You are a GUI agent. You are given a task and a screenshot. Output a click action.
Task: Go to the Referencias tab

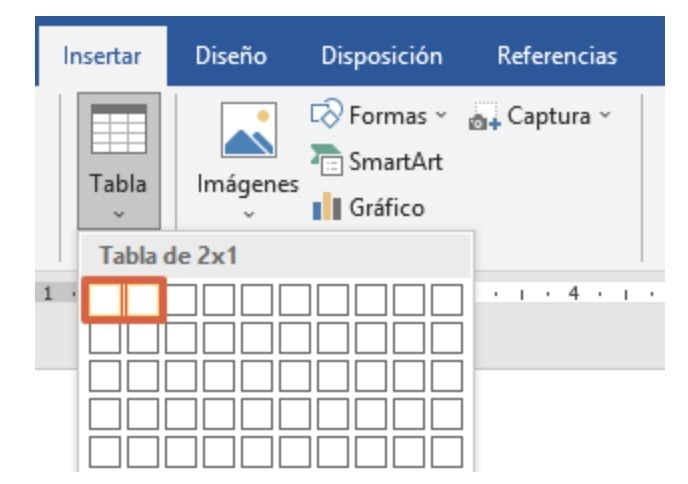tap(557, 57)
